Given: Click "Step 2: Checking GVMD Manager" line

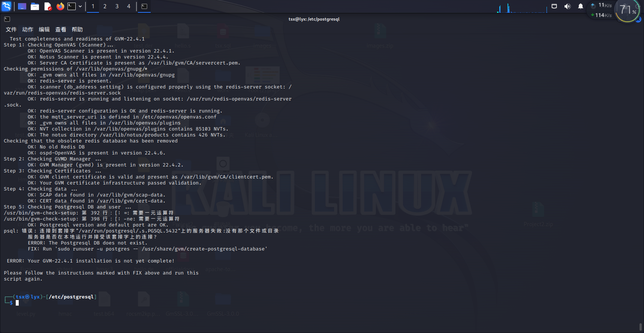Looking at the screenshot, I should 52,159.
